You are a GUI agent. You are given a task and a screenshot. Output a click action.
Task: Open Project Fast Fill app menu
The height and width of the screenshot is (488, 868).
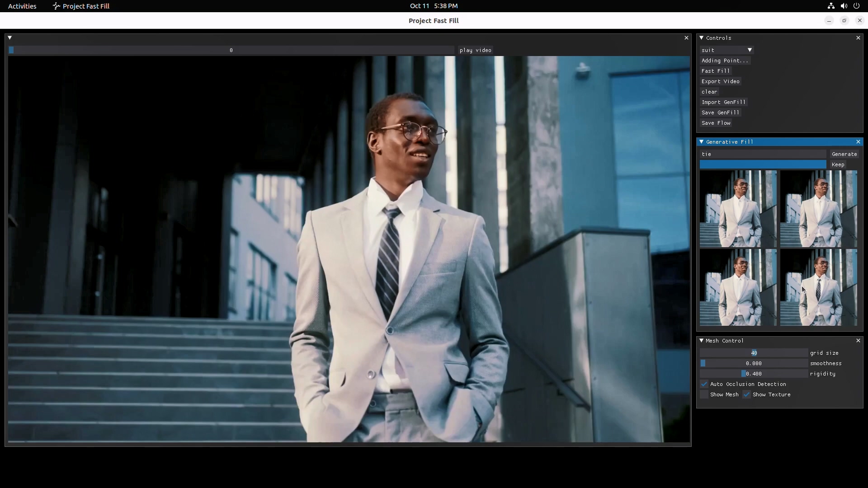81,6
